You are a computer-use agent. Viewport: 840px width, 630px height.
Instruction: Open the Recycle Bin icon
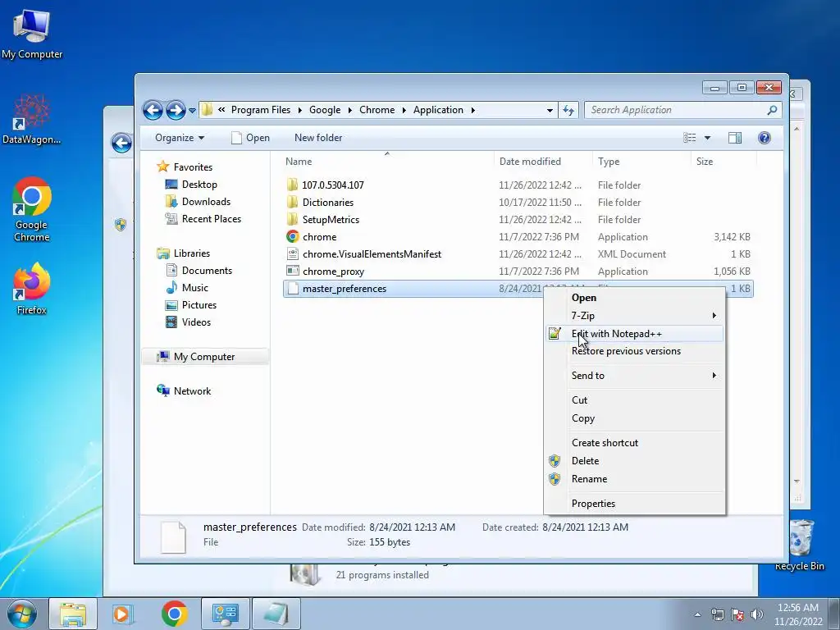click(800, 545)
